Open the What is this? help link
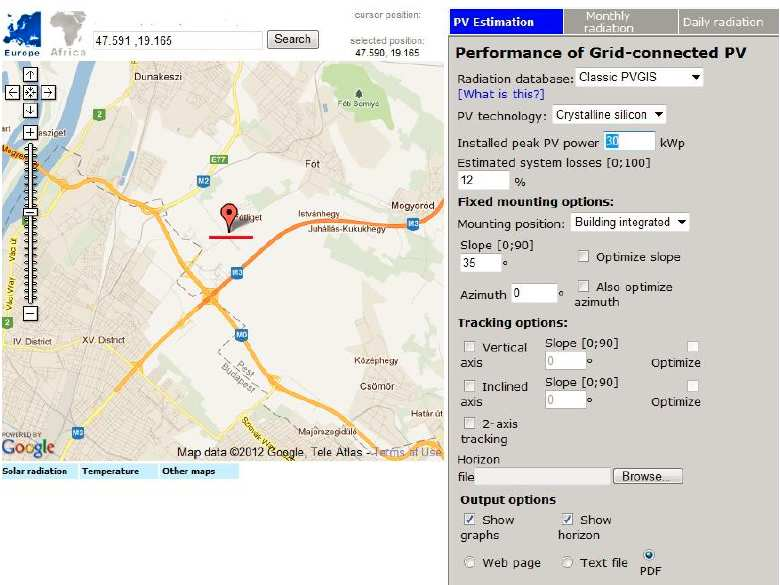This screenshot has width=780, height=585. coord(501,94)
